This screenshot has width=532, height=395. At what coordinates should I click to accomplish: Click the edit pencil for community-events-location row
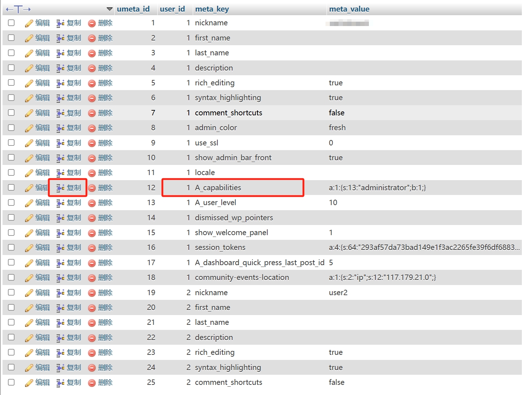click(29, 278)
